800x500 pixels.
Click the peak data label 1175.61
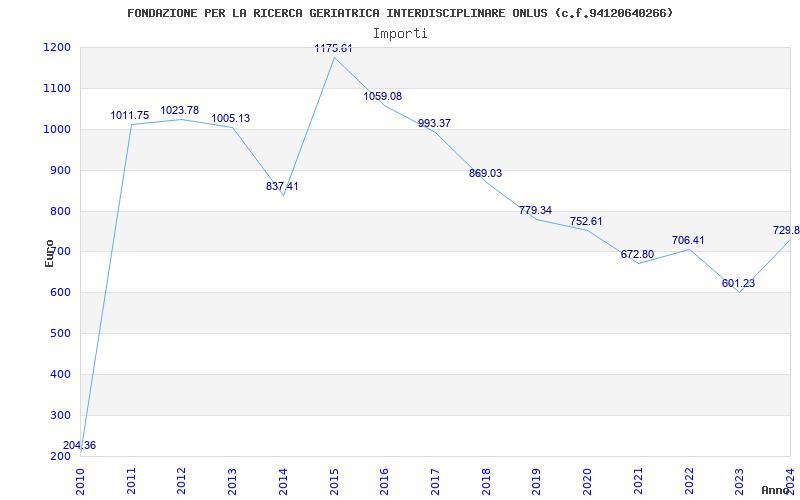[333, 48]
